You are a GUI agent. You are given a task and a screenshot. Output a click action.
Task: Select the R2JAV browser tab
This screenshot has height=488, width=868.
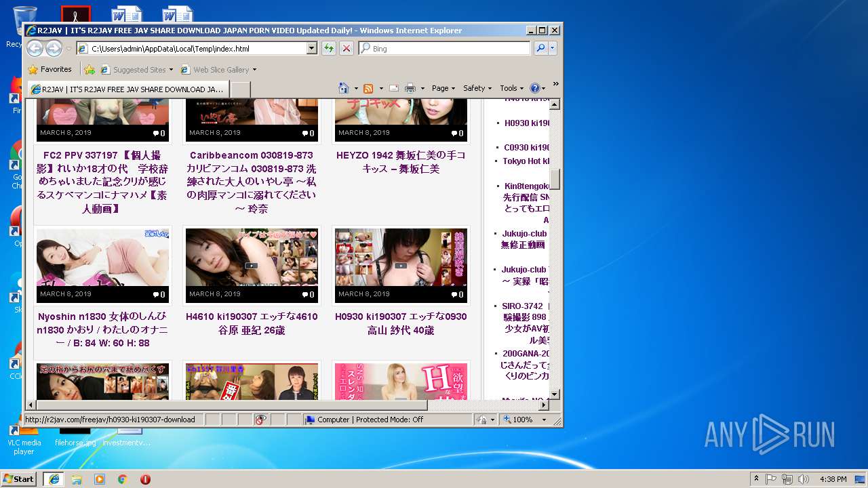128,89
